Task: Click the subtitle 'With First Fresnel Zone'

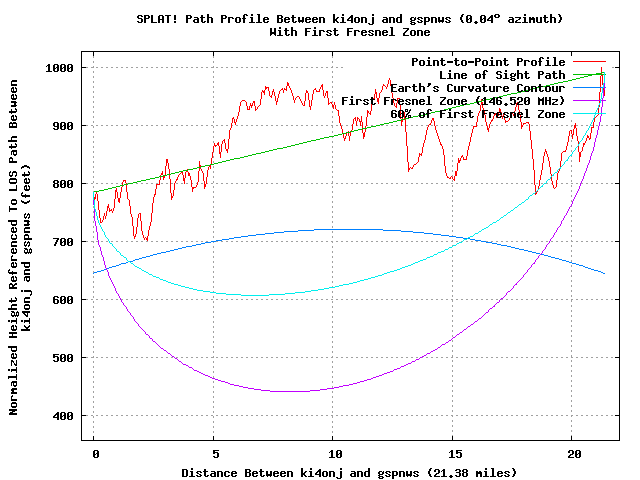Action: (x=350, y=32)
